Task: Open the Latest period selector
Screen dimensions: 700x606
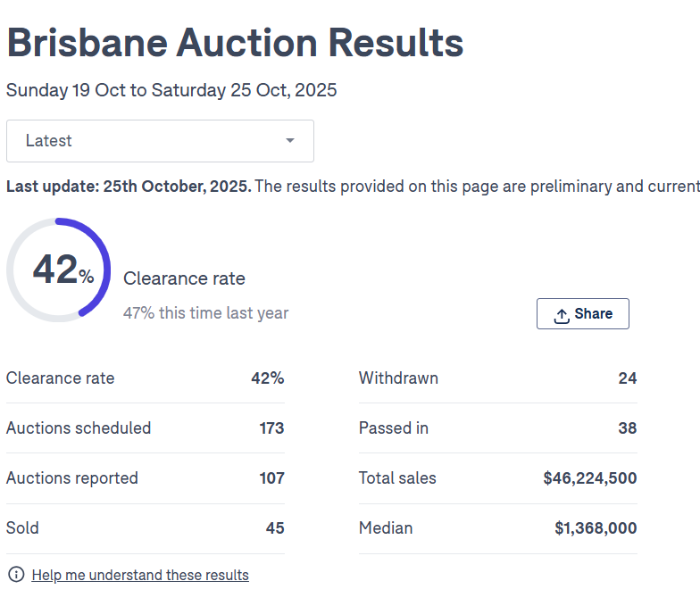Action: [x=160, y=141]
